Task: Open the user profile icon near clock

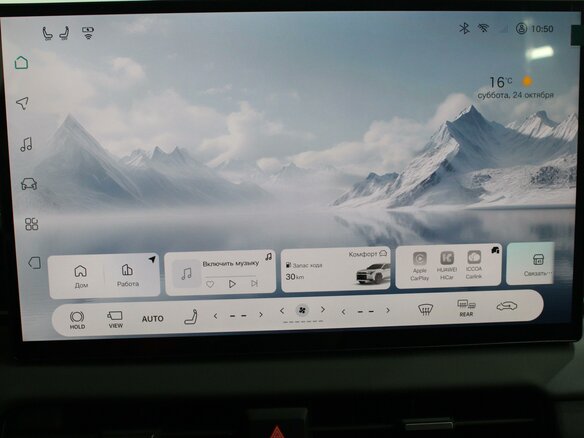Action: [x=521, y=29]
